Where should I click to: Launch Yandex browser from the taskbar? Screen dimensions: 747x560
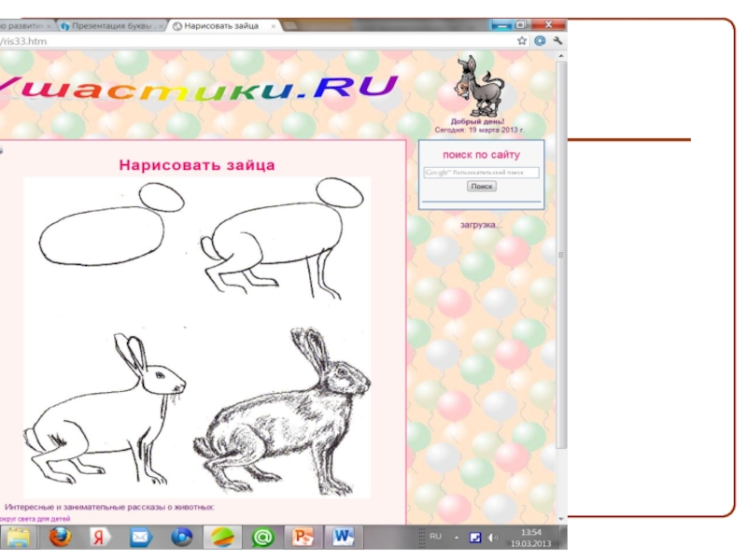click(x=99, y=538)
